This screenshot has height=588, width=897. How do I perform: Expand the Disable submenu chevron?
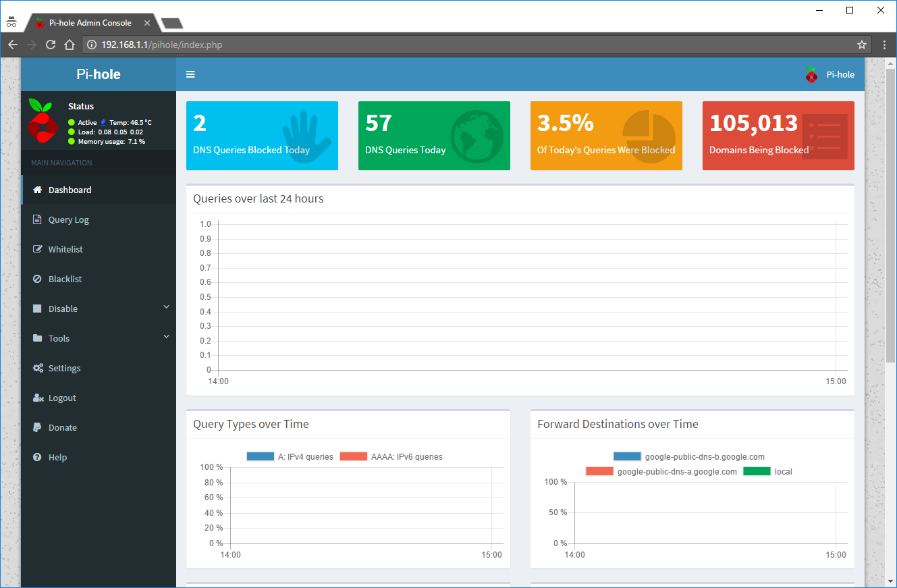tap(167, 307)
